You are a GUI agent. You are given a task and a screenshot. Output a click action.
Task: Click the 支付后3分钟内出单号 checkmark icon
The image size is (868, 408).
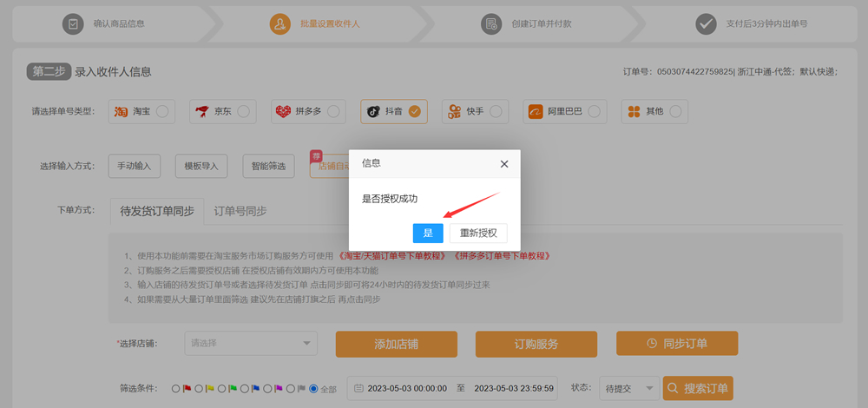706,23
